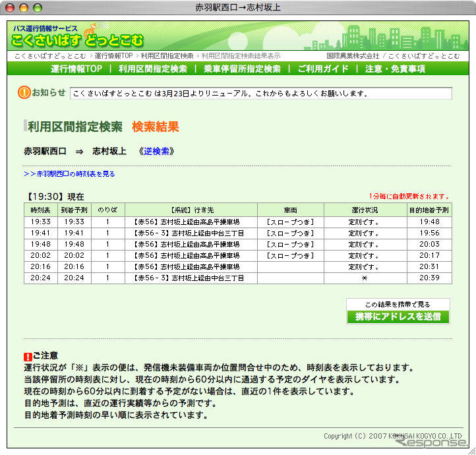
Task: Open 運行情報TOP in the green navigation bar
Action: [76, 69]
